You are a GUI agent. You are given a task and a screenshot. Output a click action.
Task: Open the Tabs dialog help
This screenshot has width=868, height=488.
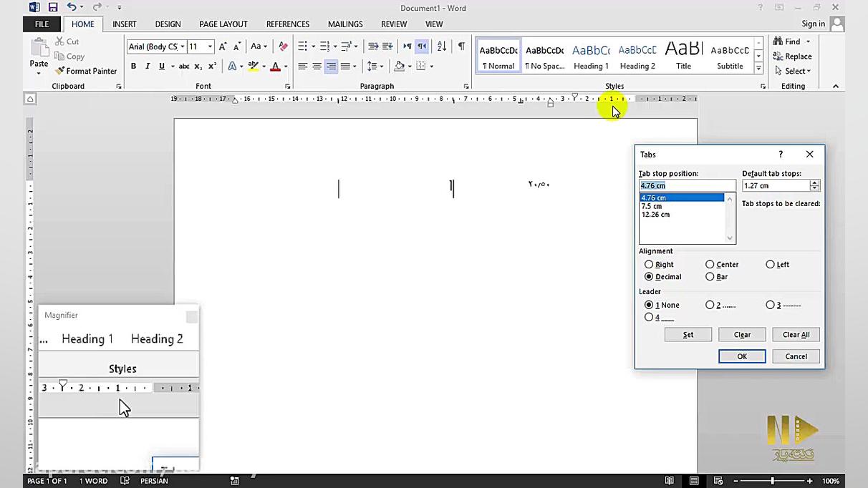click(x=781, y=154)
